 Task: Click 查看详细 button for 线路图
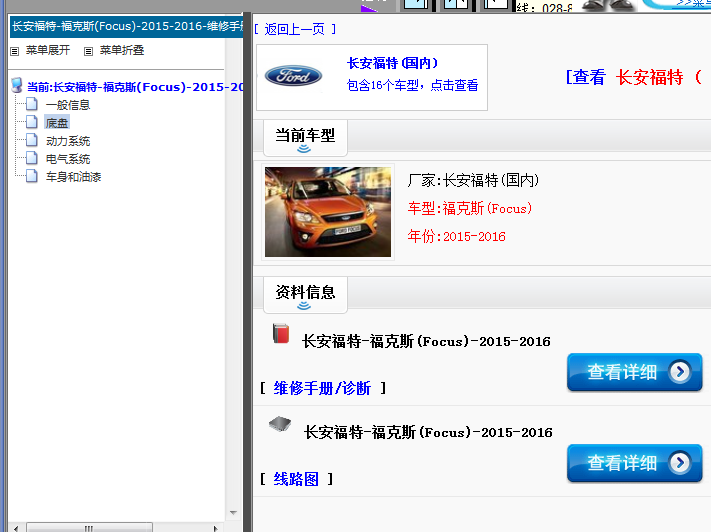tap(634, 463)
